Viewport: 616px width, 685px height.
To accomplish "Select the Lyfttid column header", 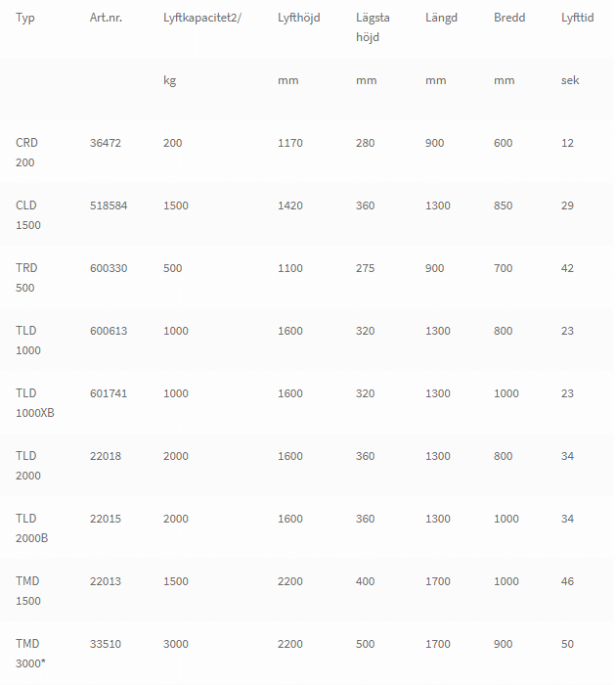I will pyautogui.click(x=578, y=18).
